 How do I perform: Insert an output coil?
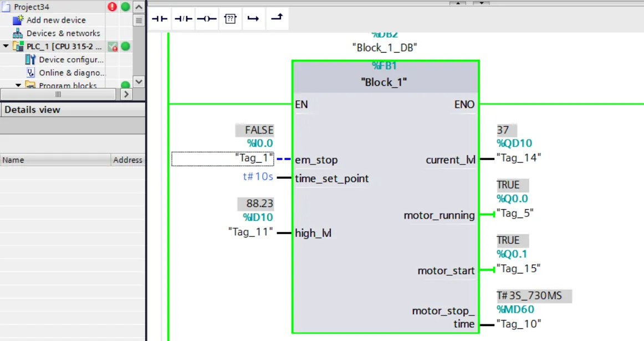(207, 19)
